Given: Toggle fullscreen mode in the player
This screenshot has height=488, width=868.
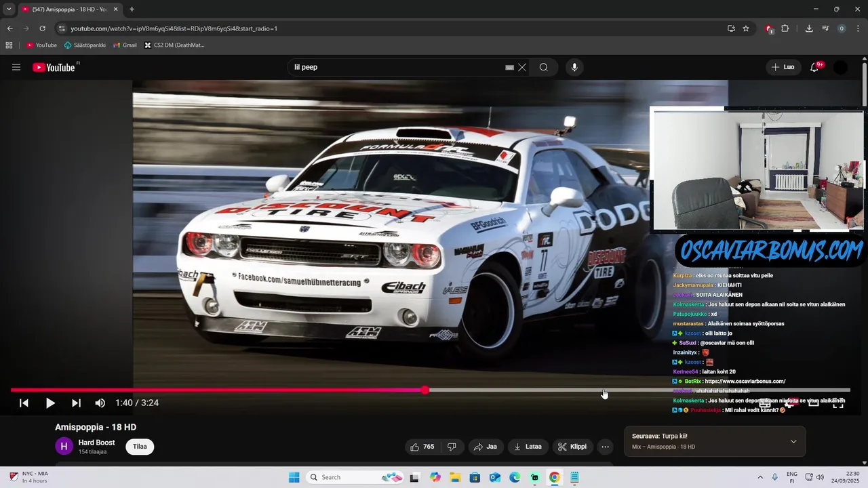Looking at the screenshot, I should (x=838, y=403).
